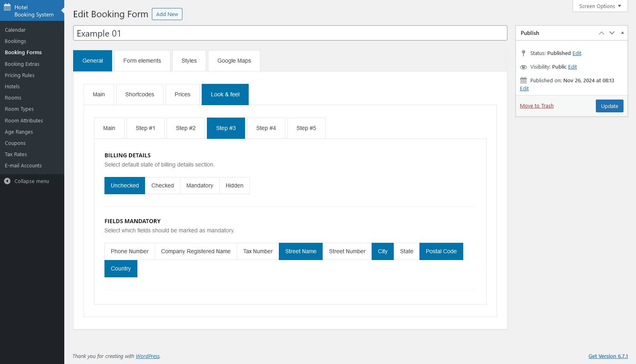Toggle Postal Code mandatory field
The width and height of the screenshot is (636, 364).
pyautogui.click(x=441, y=251)
